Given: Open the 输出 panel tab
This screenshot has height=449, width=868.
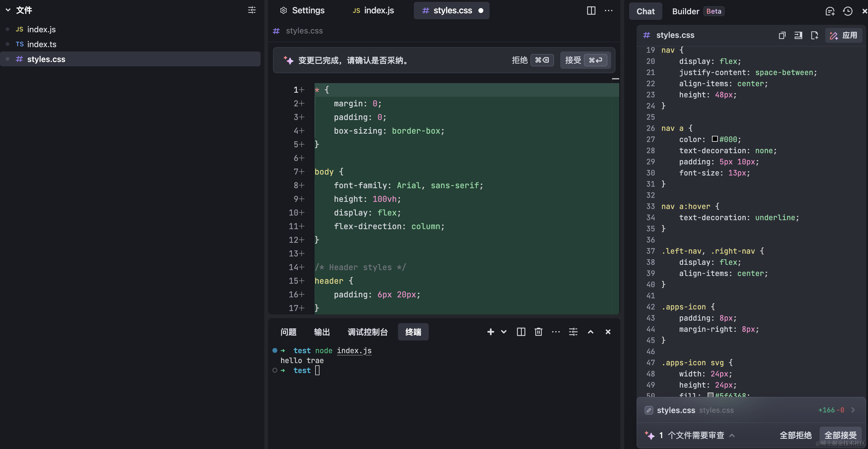Looking at the screenshot, I should pos(322,332).
